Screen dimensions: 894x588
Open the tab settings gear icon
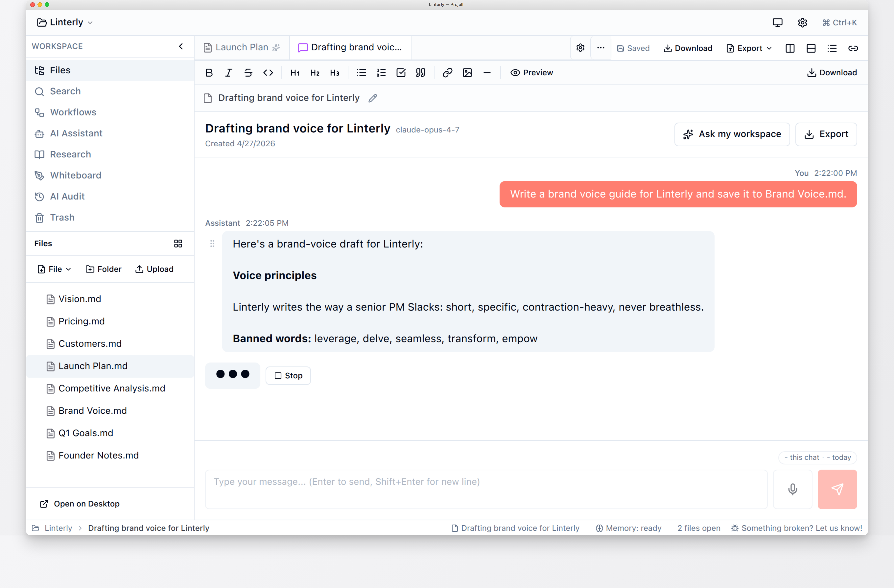click(x=580, y=48)
